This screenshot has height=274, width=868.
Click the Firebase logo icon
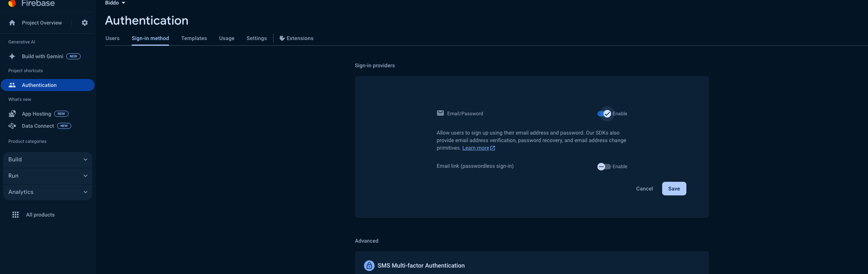coord(12,3)
